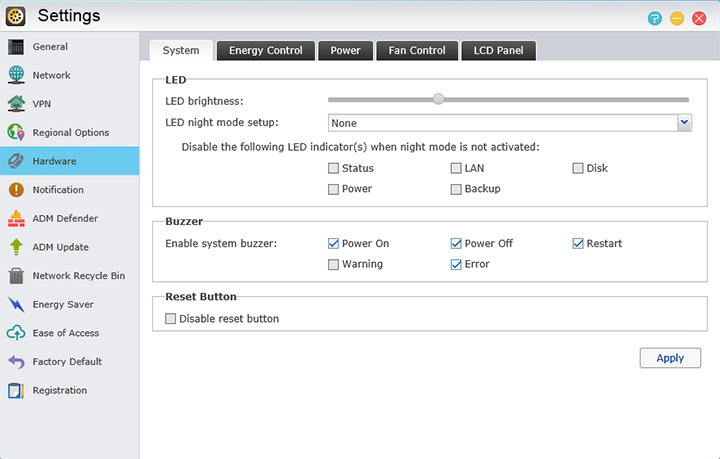Uncheck the Power On buzzer checkbox
This screenshot has width=720, height=459.
(334, 243)
